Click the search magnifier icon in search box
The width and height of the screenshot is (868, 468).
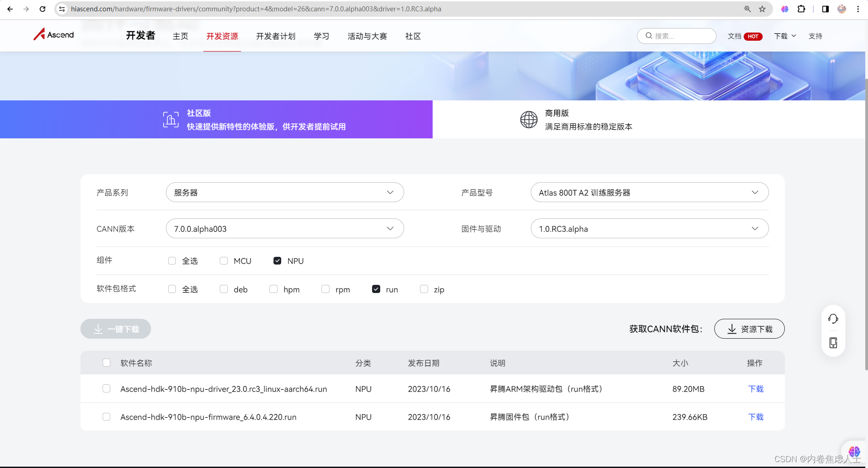(x=649, y=36)
